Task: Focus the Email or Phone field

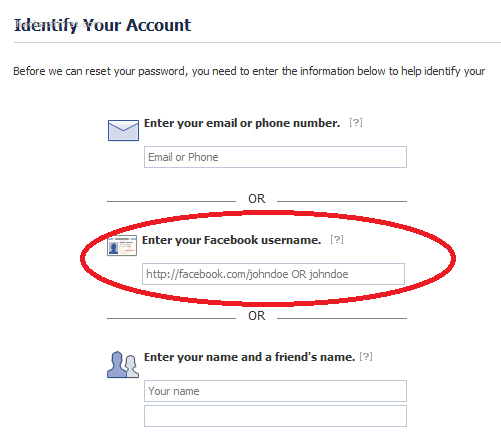Action: 275,157
